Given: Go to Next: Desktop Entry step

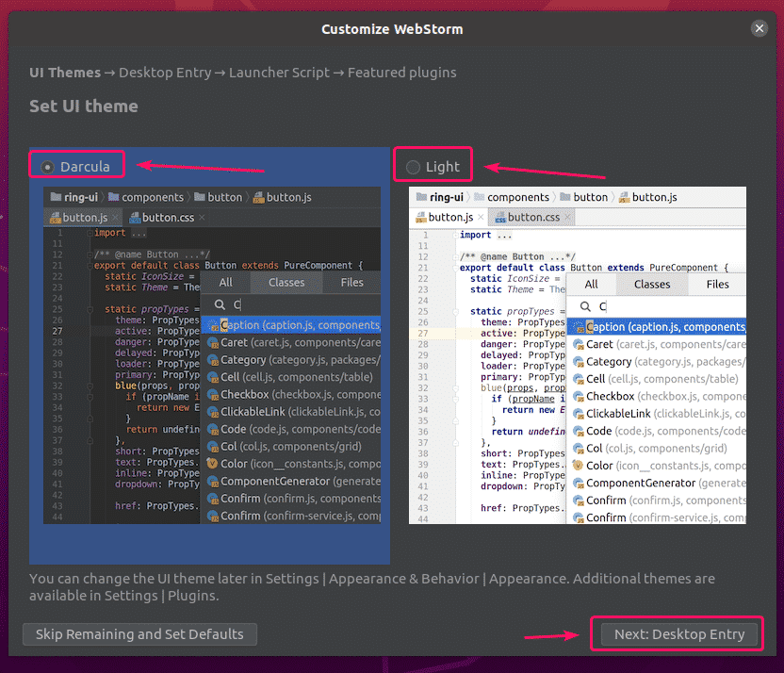Looking at the screenshot, I should pyautogui.click(x=679, y=634).
